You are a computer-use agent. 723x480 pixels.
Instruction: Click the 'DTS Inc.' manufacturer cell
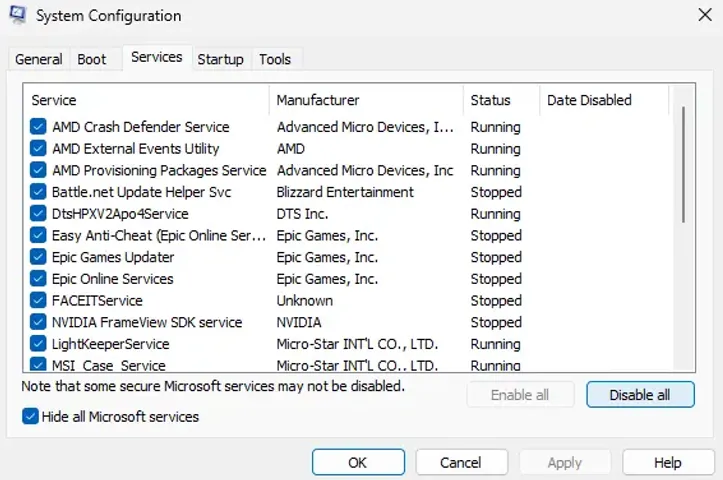pos(302,213)
